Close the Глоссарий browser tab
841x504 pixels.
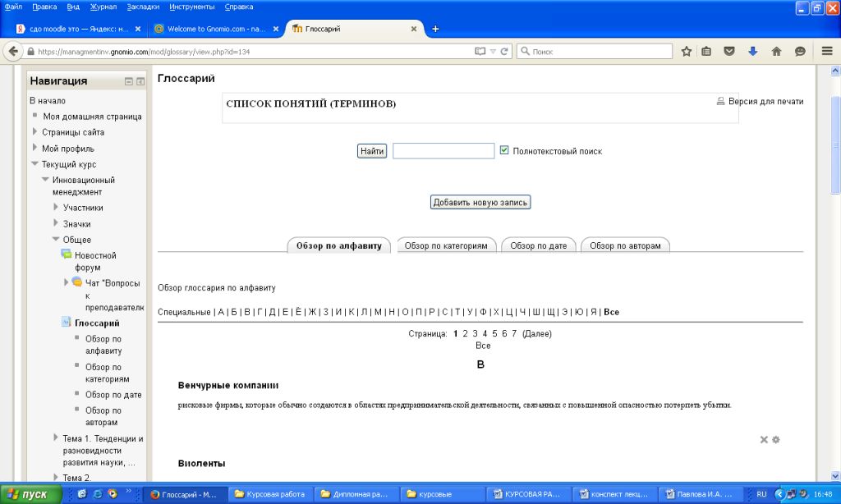click(414, 29)
